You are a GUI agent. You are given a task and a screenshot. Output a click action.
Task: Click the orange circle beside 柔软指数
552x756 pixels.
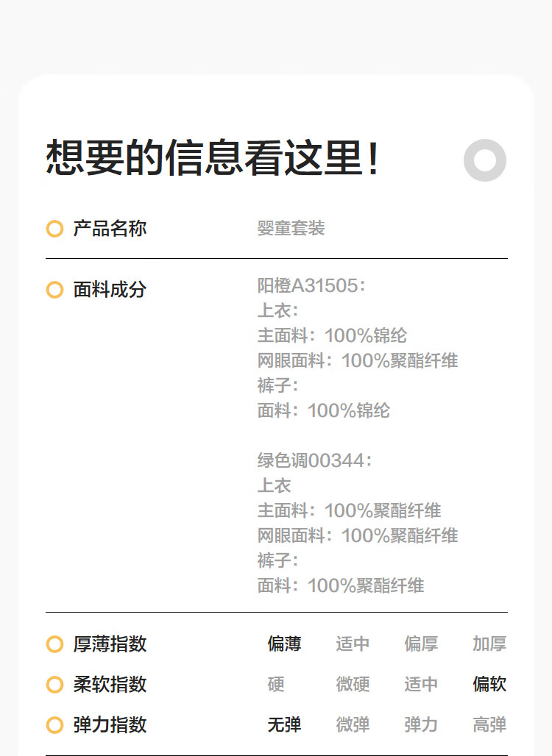tap(54, 685)
